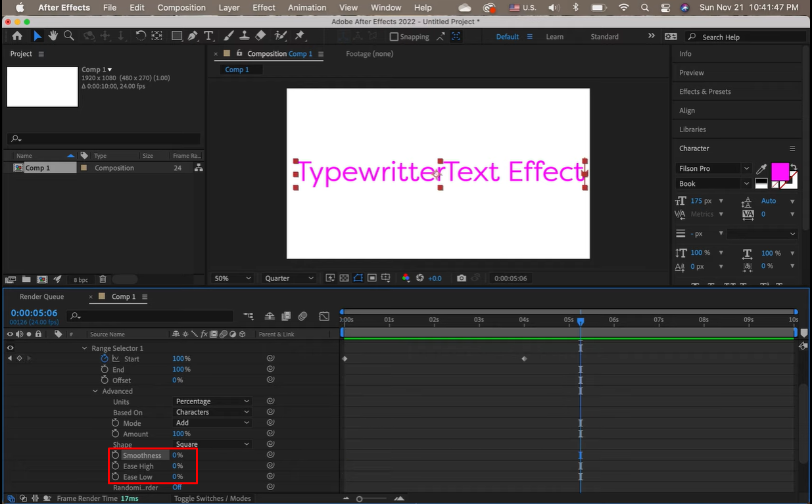Open the Based On Characters dropdown
The image size is (812, 504).
(212, 412)
